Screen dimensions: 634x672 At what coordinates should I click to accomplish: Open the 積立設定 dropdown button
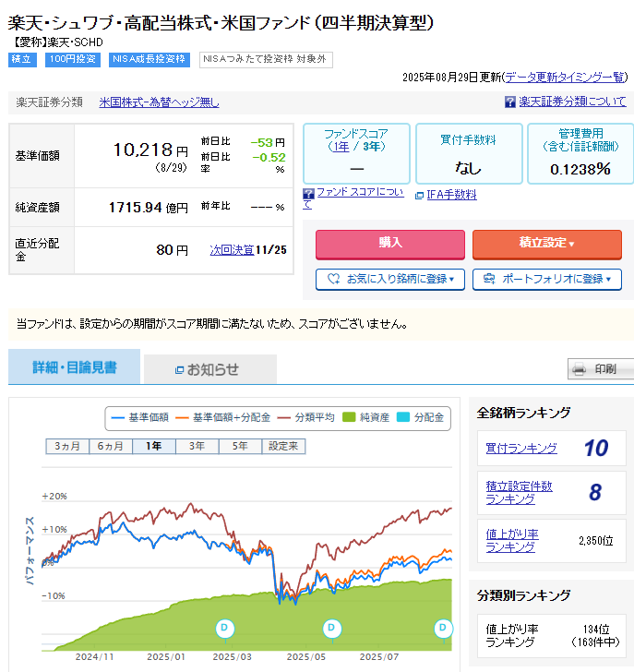547,245
